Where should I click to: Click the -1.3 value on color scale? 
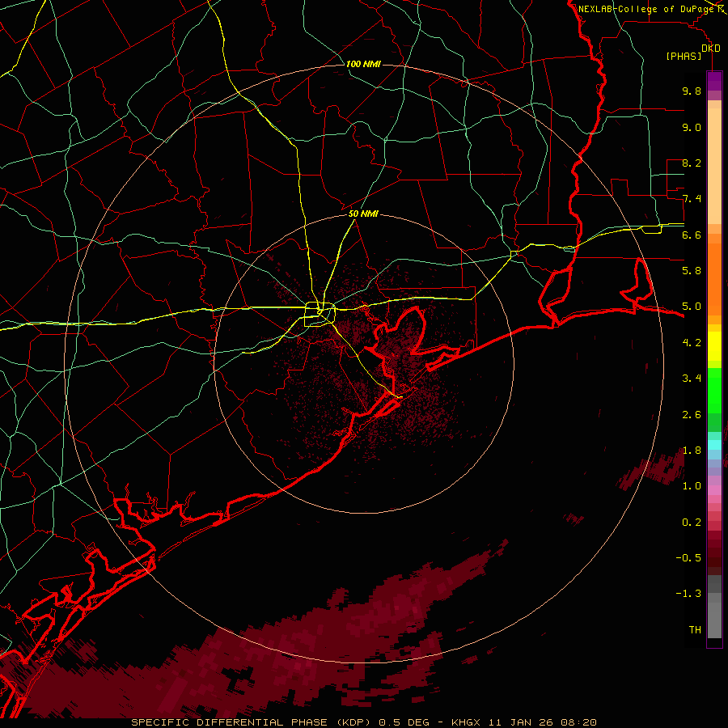[688, 594]
